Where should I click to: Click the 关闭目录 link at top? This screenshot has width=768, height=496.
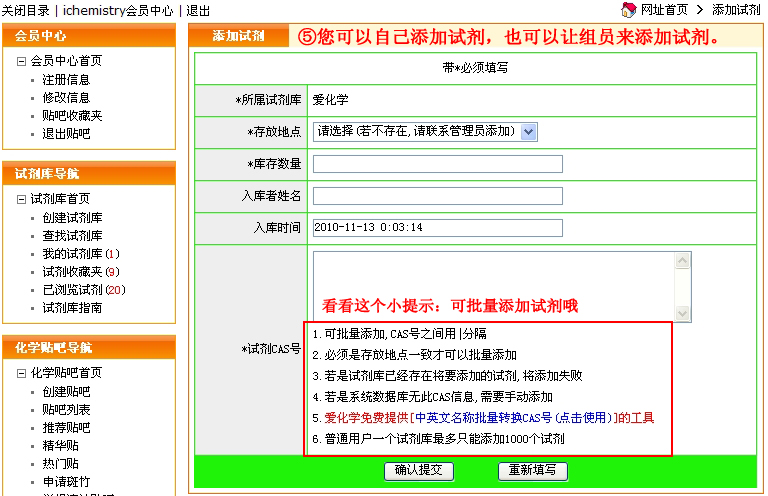[x=27, y=9]
